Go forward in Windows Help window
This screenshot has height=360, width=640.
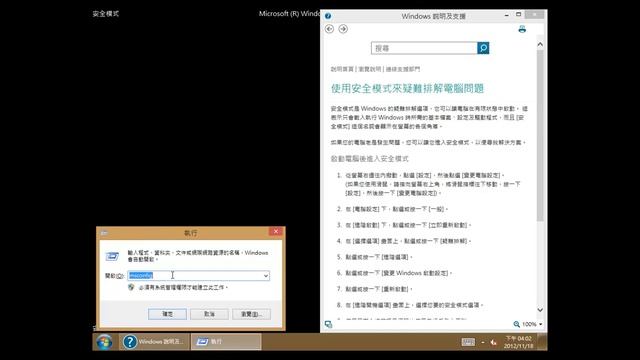343,29
